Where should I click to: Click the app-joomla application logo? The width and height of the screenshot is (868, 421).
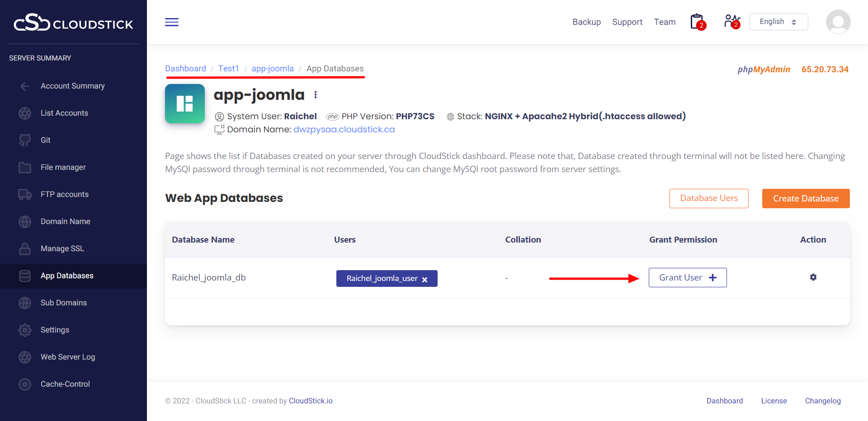click(x=185, y=104)
